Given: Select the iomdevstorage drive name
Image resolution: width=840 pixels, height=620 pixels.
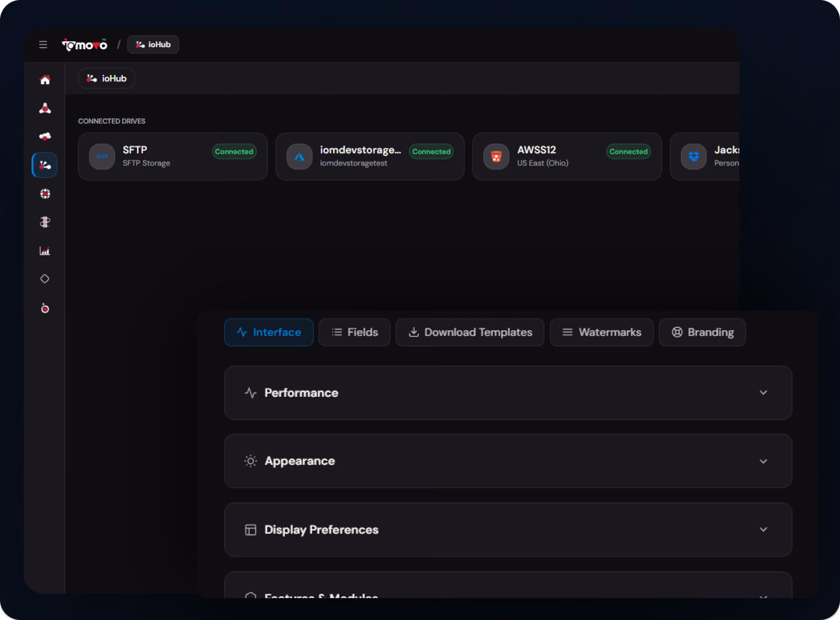Looking at the screenshot, I should click(x=361, y=150).
